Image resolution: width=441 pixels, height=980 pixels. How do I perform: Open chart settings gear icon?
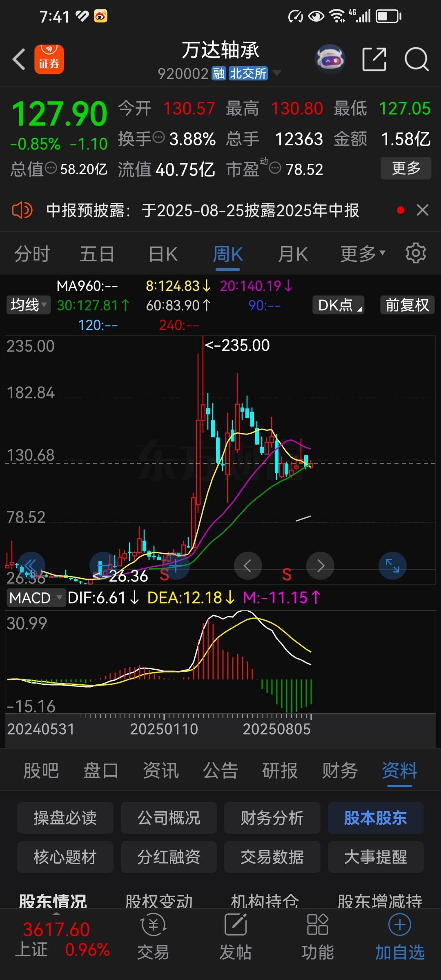tap(416, 254)
